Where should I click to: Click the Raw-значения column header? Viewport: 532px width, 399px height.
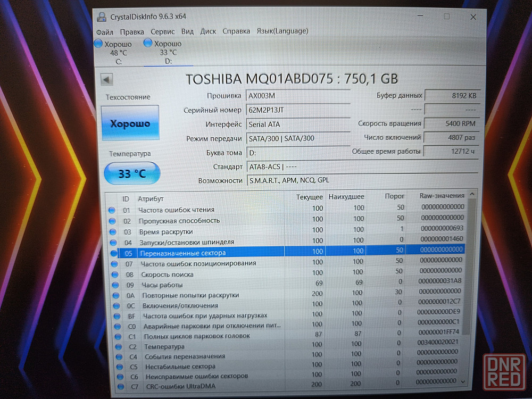point(442,196)
